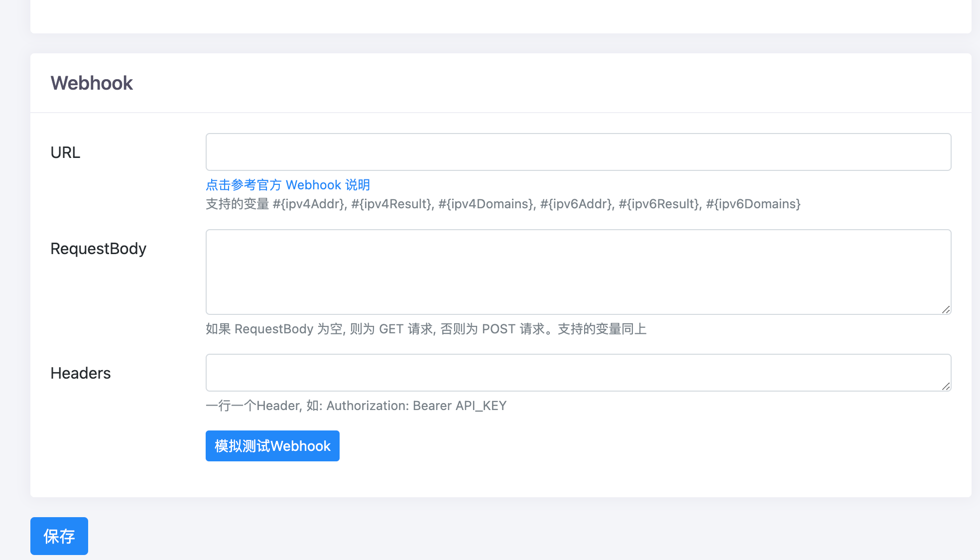The height and width of the screenshot is (560, 980).
Task: Click the 保存 save button
Action: [59, 536]
